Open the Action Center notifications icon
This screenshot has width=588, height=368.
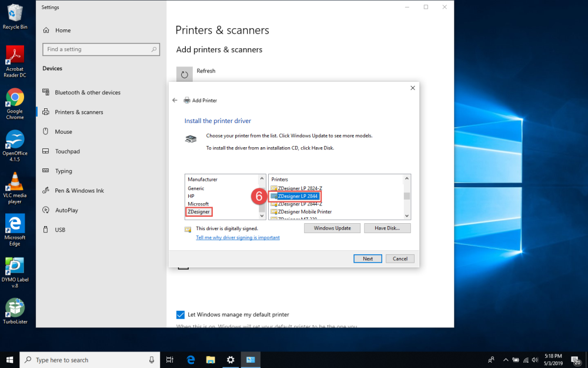pyautogui.click(x=576, y=360)
